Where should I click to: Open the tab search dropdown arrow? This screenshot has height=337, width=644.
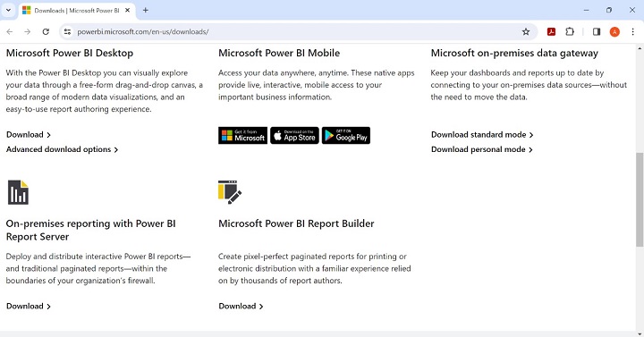point(8,10)
